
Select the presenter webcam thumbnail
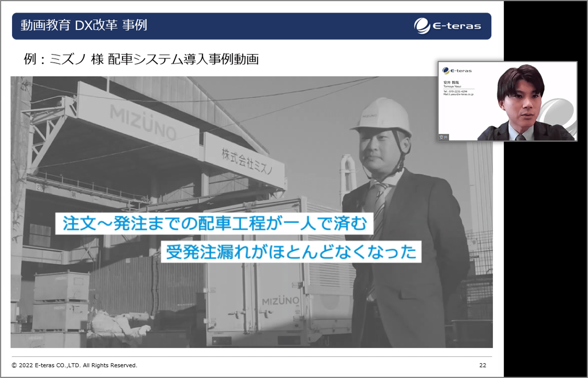(508, 101)
